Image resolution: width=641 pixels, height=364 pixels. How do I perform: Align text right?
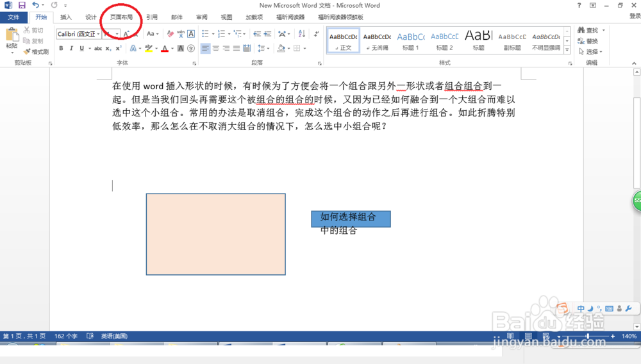pyautogui.click(x=226, y=48)
